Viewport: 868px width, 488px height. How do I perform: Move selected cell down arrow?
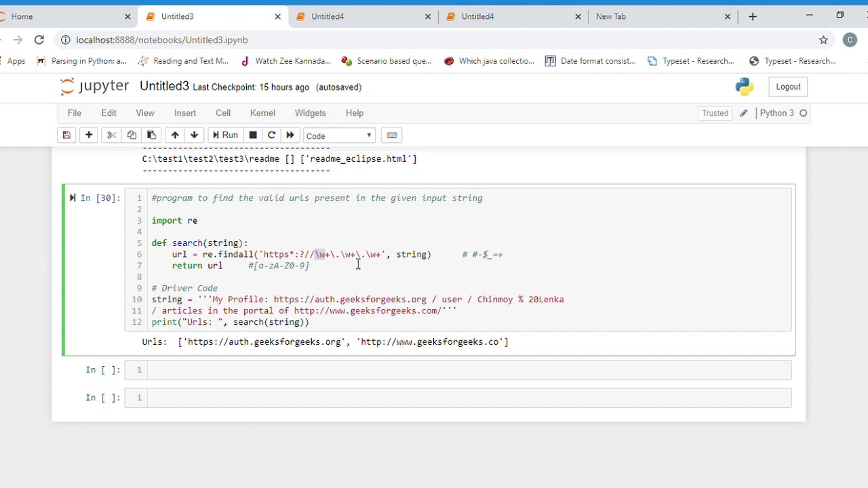[x=194, y=136]
